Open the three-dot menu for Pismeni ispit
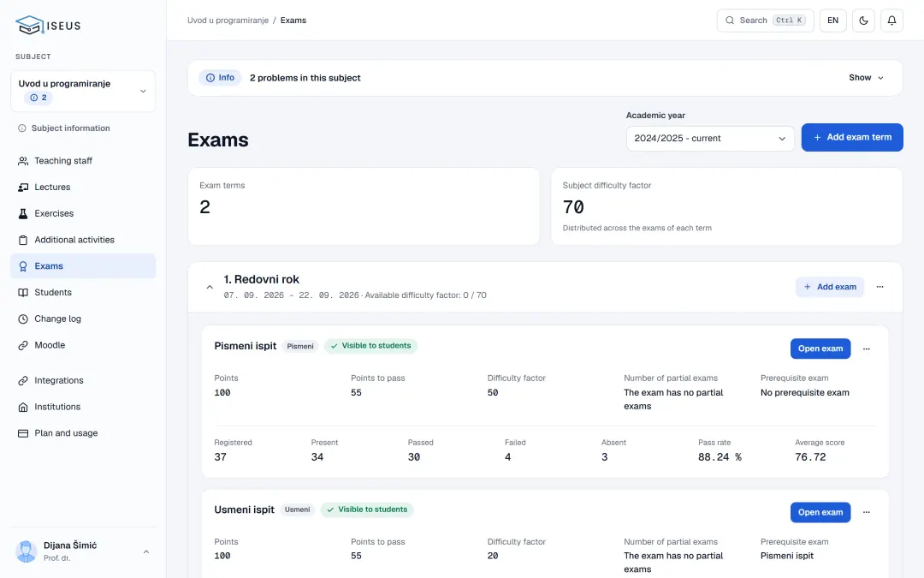 [x=866, y=349]
